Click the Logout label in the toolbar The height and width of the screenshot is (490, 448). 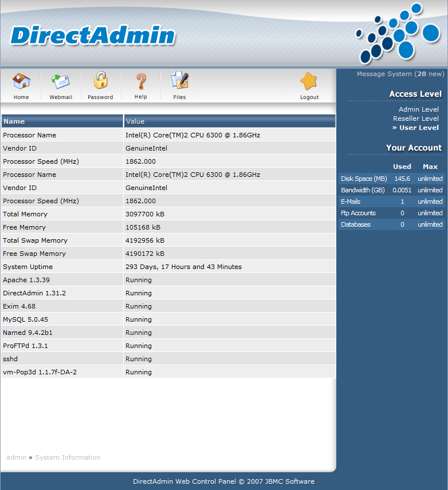pyautogui.click(x=309, y=97)
